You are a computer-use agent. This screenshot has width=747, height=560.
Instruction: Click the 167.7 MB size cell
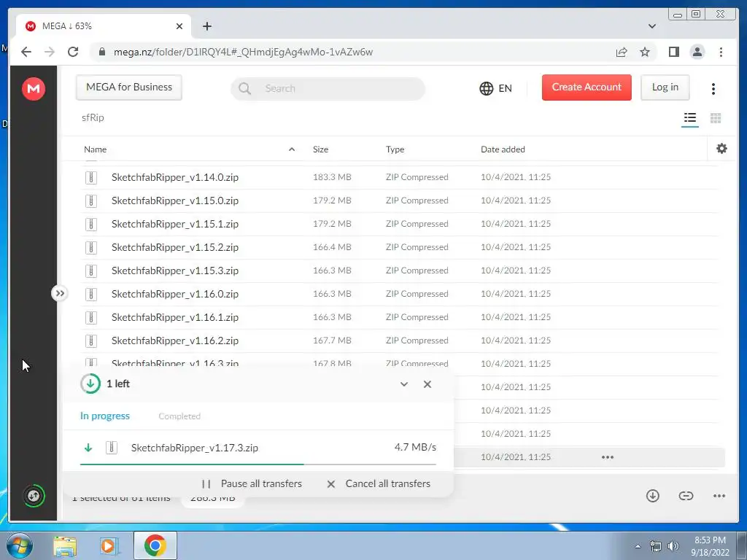(332, 341)
